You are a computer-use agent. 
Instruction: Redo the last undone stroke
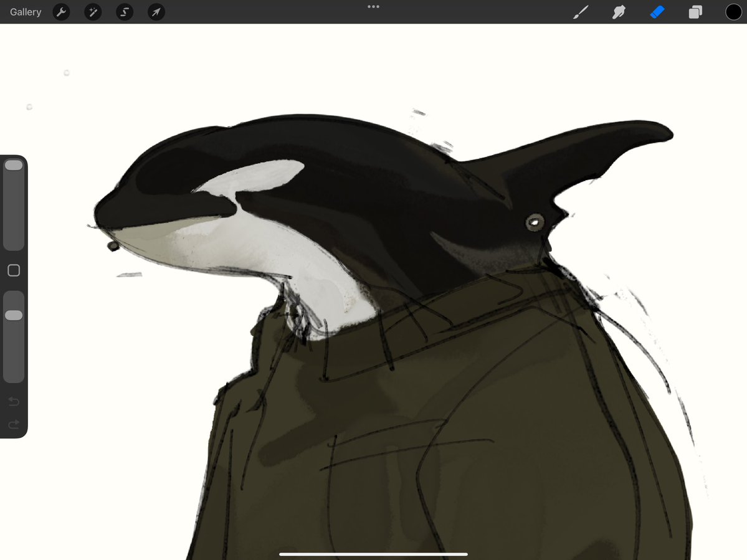(14, 424)
